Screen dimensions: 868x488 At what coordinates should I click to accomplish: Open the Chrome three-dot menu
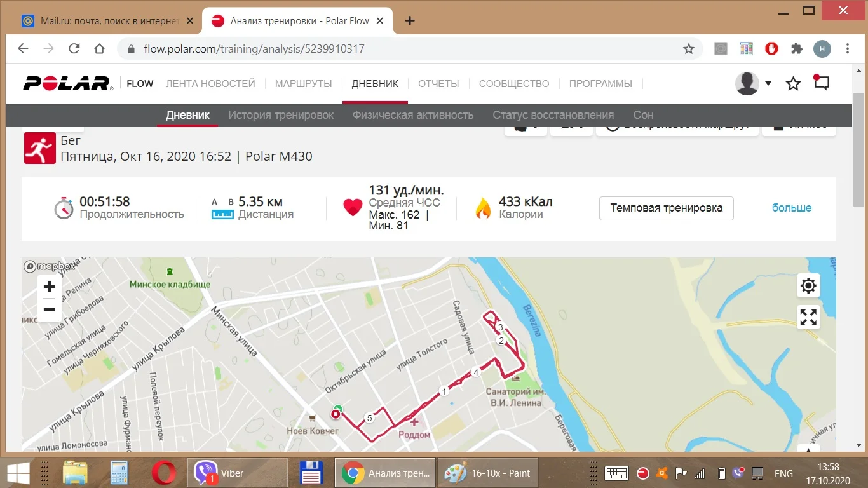848,49
